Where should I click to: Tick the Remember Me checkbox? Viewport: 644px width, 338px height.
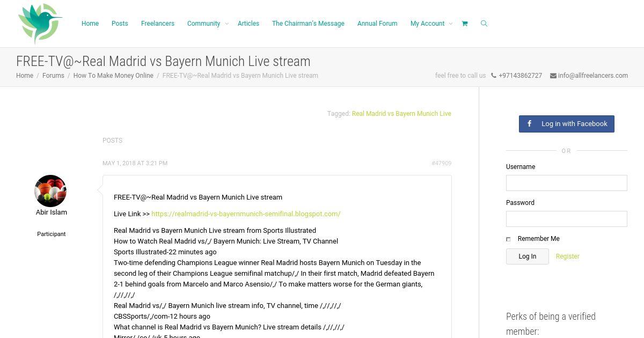pyautogui.click(x=508, y=239)
